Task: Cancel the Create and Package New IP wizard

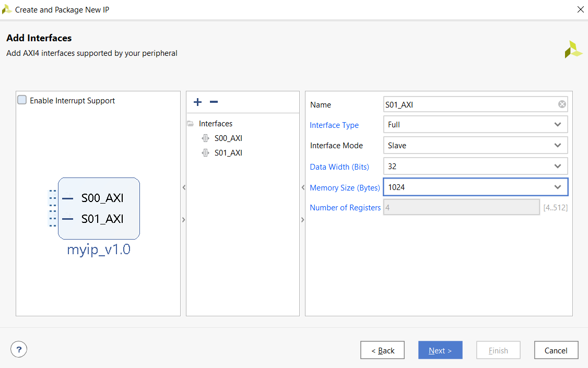Action: 556,350
